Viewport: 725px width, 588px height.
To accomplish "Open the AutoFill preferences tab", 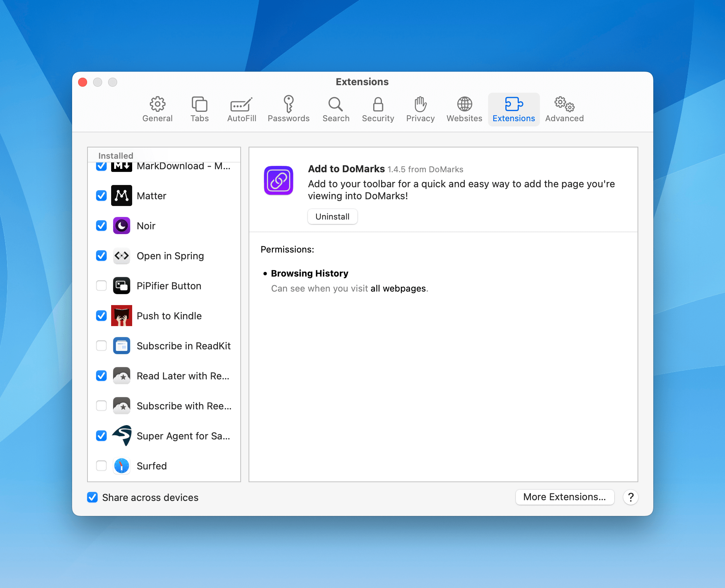I will 241,109.
